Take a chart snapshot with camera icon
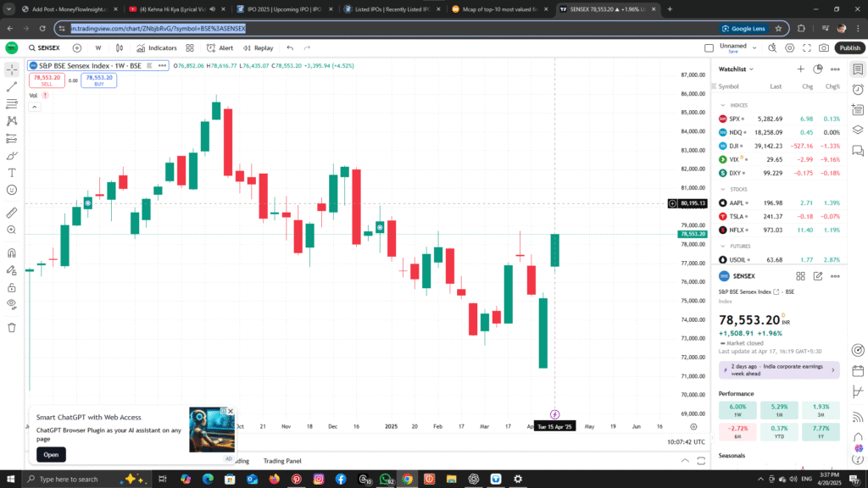The width and height of the screenshot is (868, 488). pyautogui.click(x=824, y=48)
